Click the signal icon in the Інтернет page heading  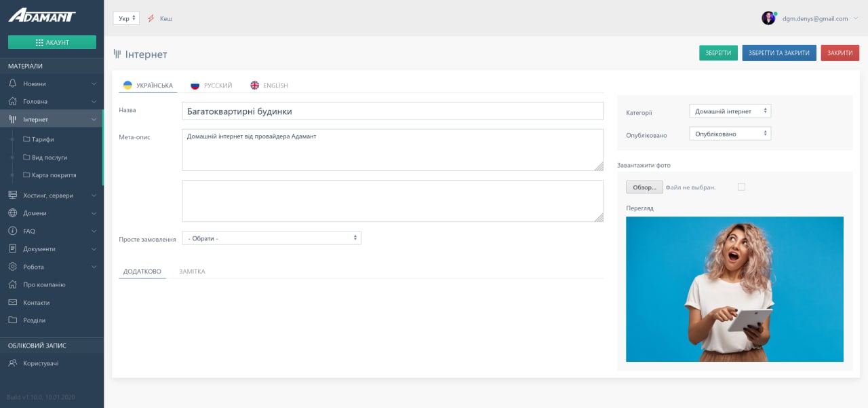117,54
